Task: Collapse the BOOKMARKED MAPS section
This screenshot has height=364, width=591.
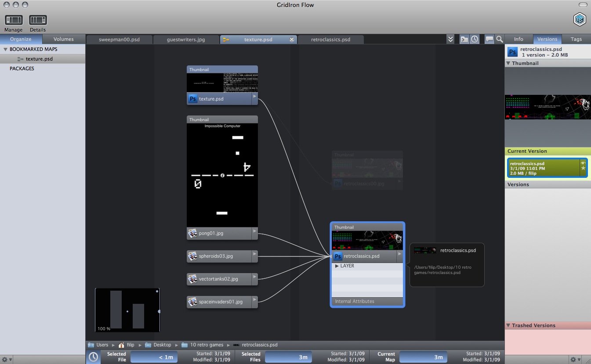Action: (x=5, y=49)
